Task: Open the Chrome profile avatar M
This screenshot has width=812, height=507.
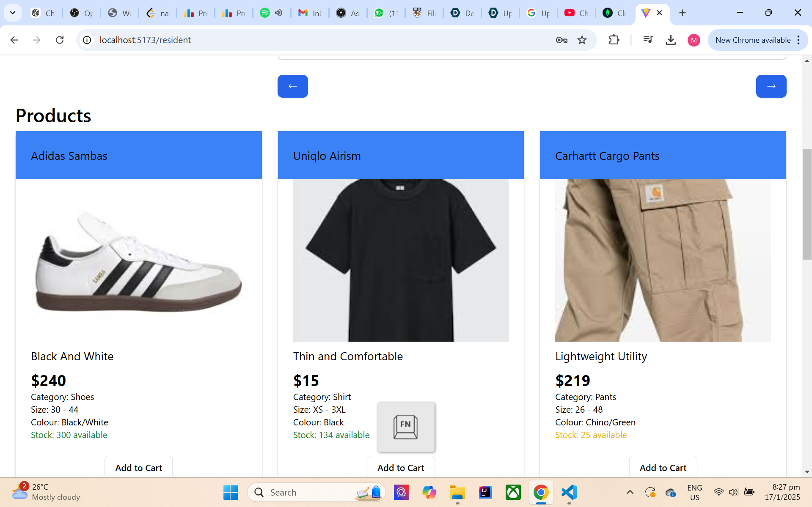Action: (694, 40)
